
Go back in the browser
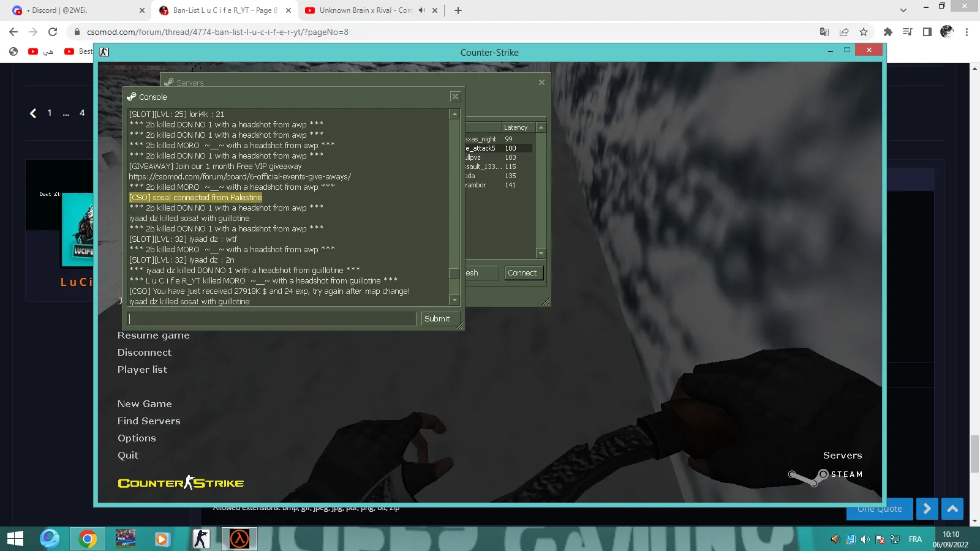[x=13, y=32]
